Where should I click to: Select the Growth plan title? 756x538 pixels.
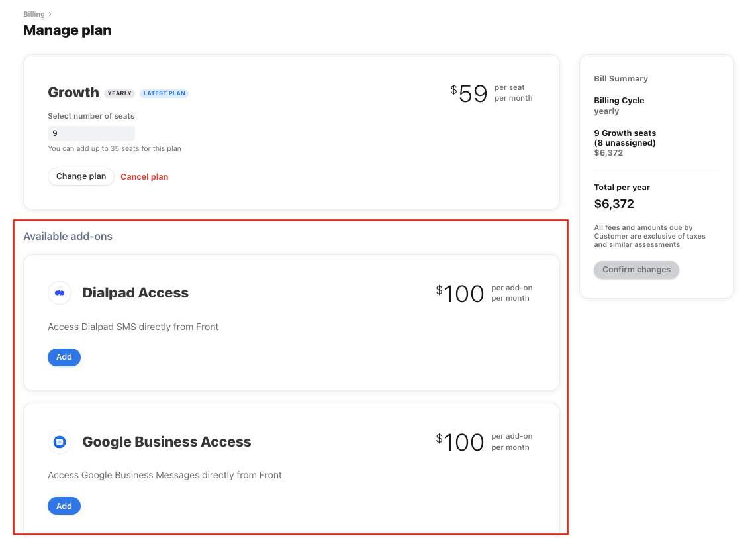point(73,92)
